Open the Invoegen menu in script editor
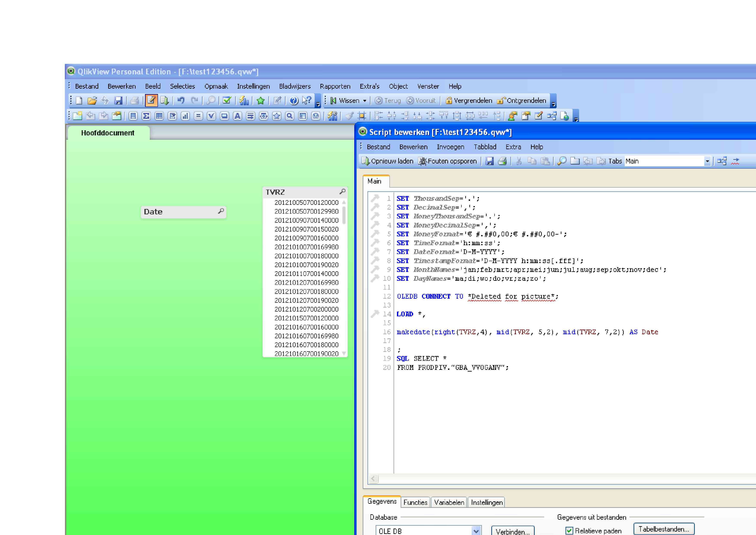This screenshot has height=535, width=756. point(450,147)
